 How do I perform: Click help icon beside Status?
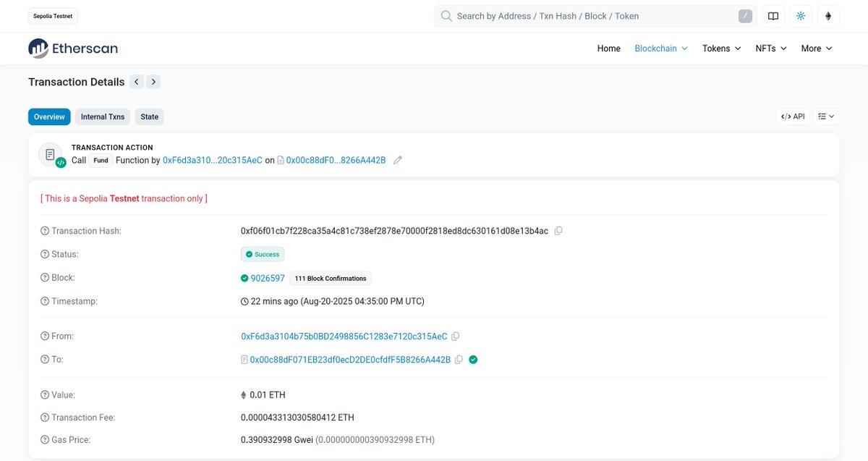(45, 255)
